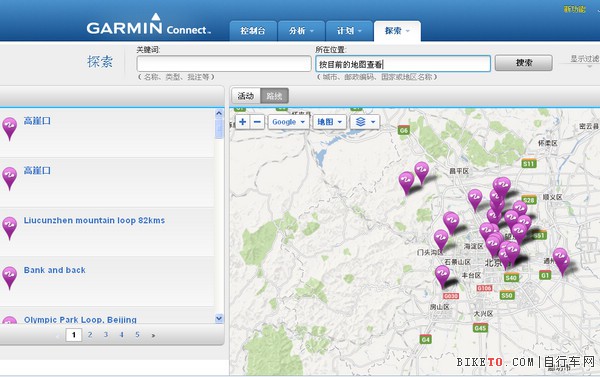600x377 pixels.
Task: Zoom in the map with plus button
Action: coord(242,122)
